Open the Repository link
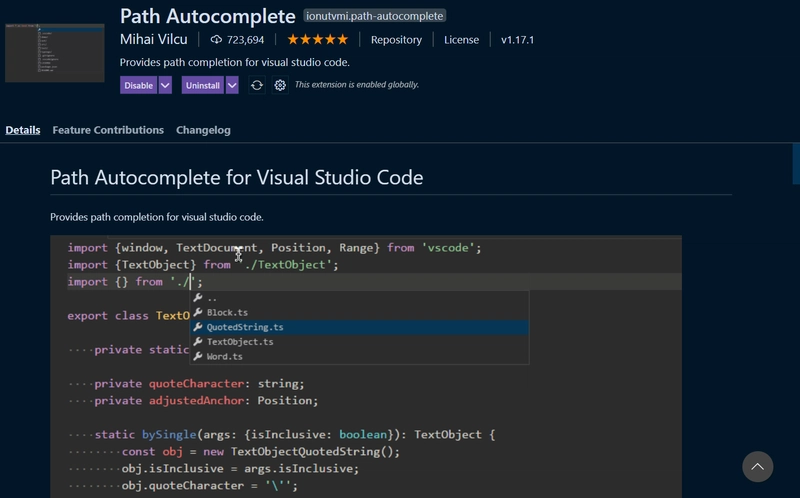This screenshot has width=800, height=498. tap(396, 40)
